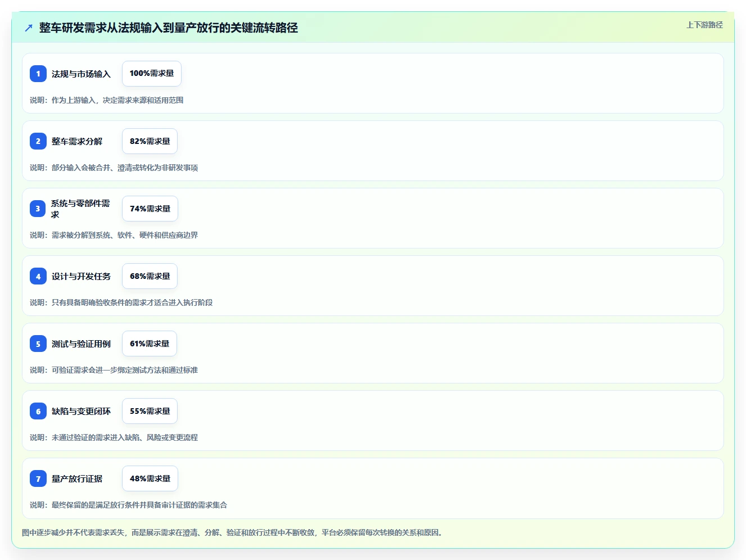Click the arrow icon beside the title
The width and height of the screenshot is (746, 560).
tap(29, 28)
